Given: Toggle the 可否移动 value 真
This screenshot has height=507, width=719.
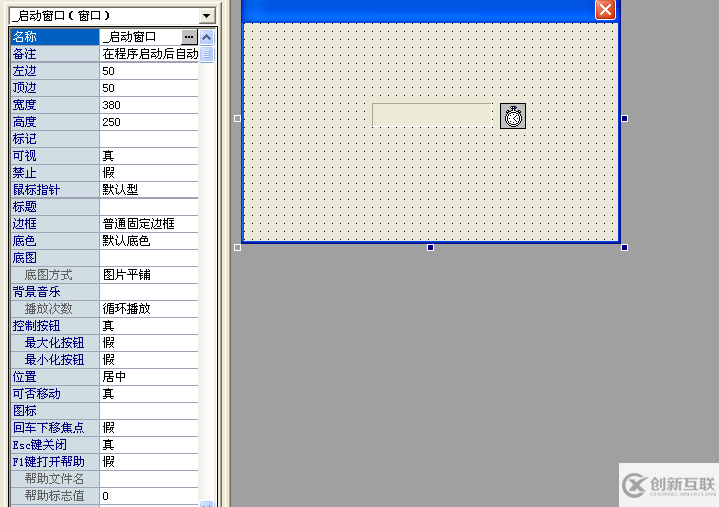Looking at the screenshot, I should pyautogui.click(x=149, y=394).
